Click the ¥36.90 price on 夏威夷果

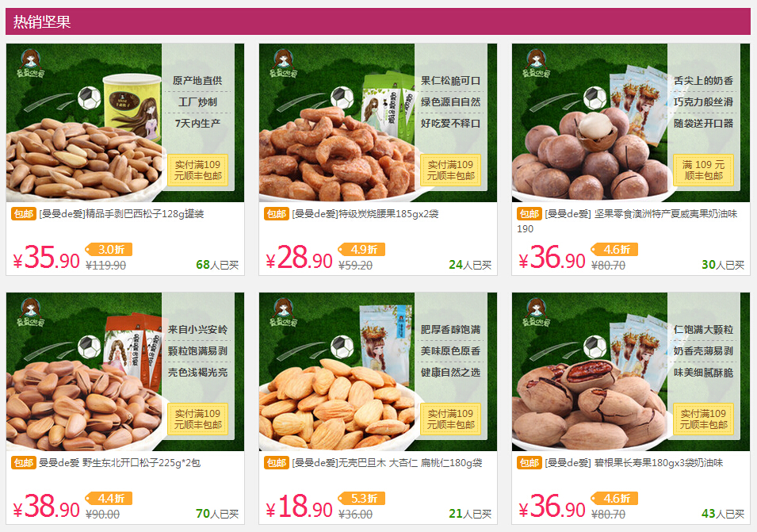click(552, 257)
